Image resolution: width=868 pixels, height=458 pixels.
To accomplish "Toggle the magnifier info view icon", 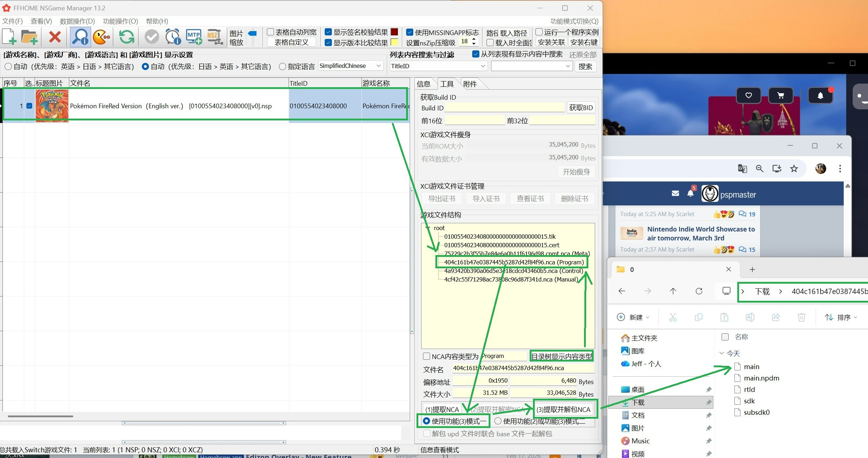I will (80, 37).
